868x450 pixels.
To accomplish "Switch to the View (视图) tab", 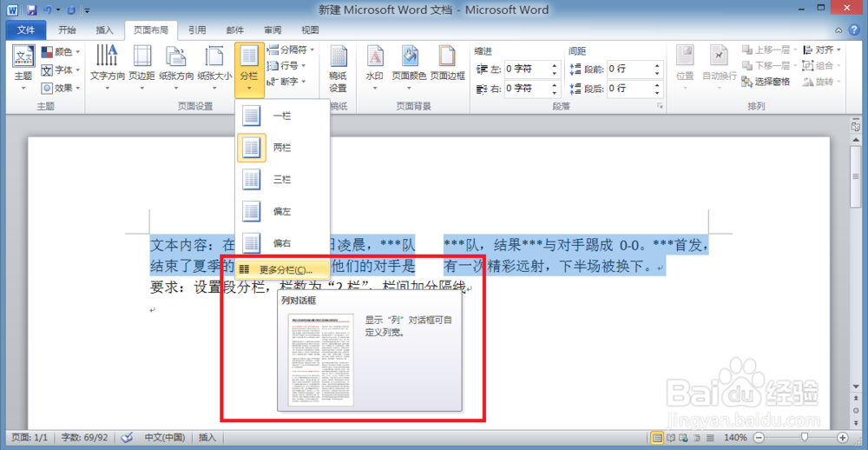I will (310, 30).
